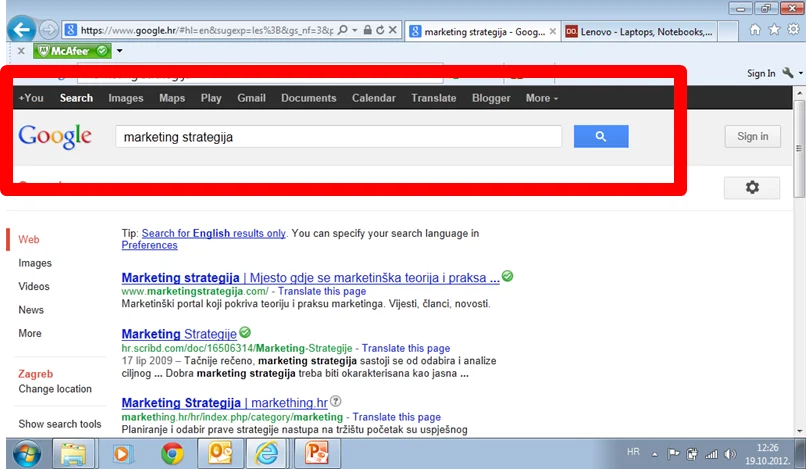This screenshot has height=469, width=806.
Task: Open the browser Home icon
Action: tap(755, 29)
